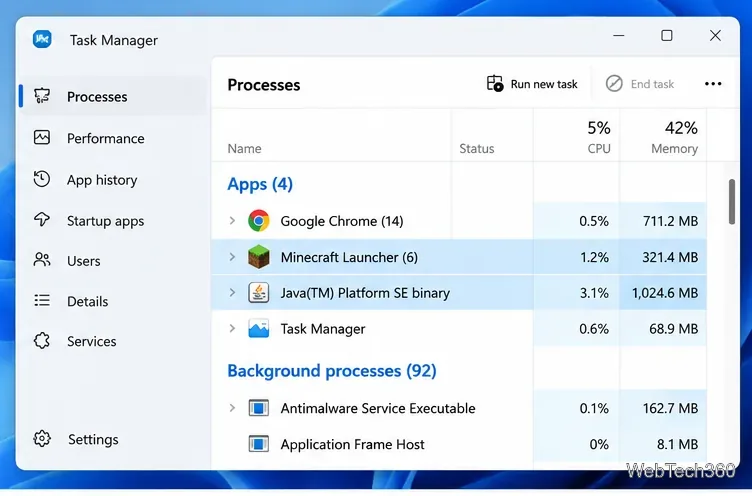The width and height of the screenshot is (752, 496).
Task: Select the Task Manager process name
Action: [x=323, y=329]
